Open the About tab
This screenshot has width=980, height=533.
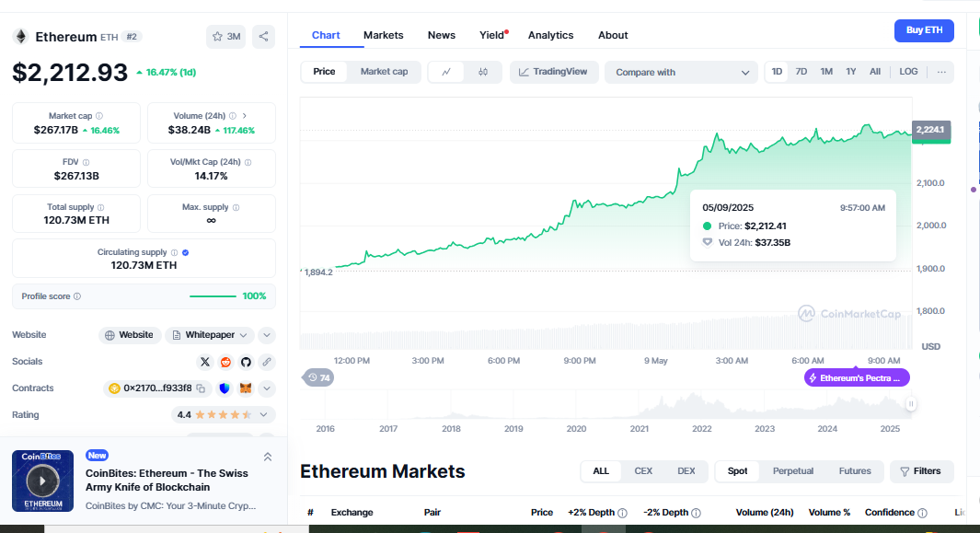pos(613,36)
